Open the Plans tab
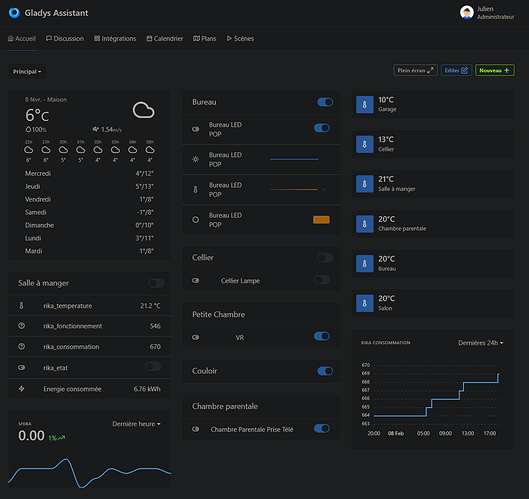 [x=204, y=38]
